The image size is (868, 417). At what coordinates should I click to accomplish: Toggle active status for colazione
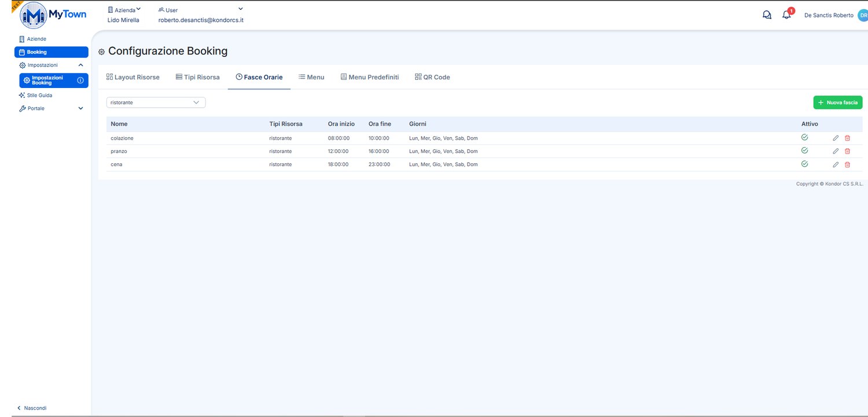(x=804, y=137)
